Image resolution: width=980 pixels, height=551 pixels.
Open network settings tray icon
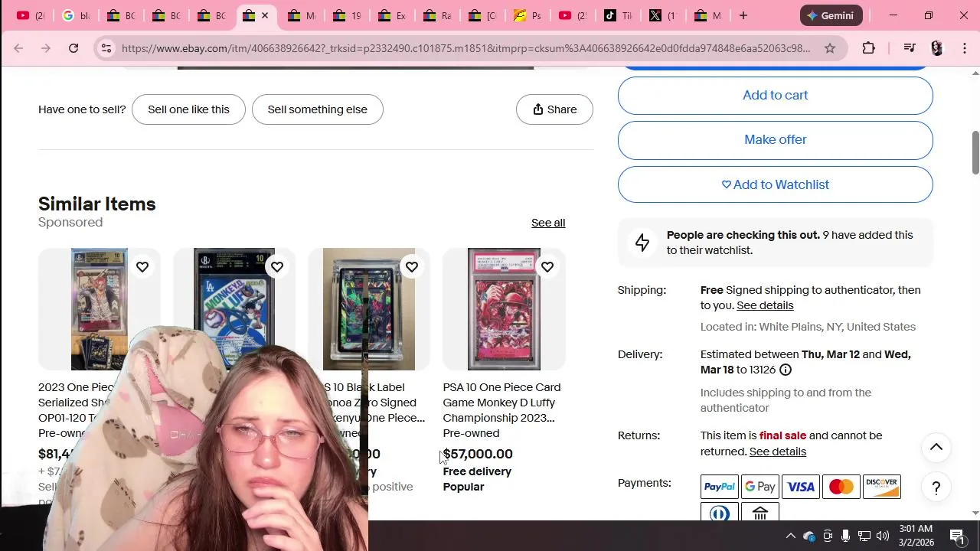864,536
